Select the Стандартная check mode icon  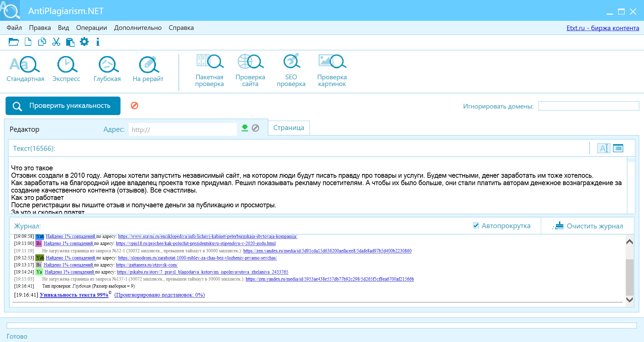(x=25, y=65)
